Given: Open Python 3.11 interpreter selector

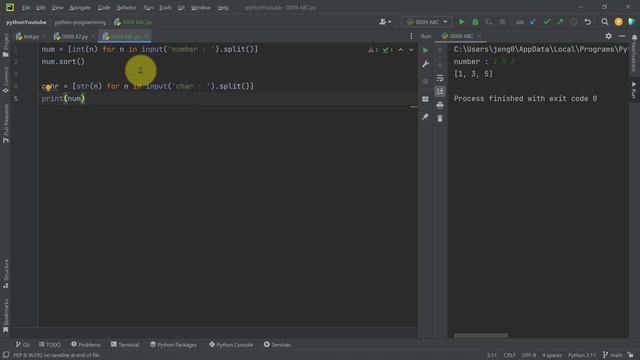Looking at the screenshot, I should click(582, 355).
